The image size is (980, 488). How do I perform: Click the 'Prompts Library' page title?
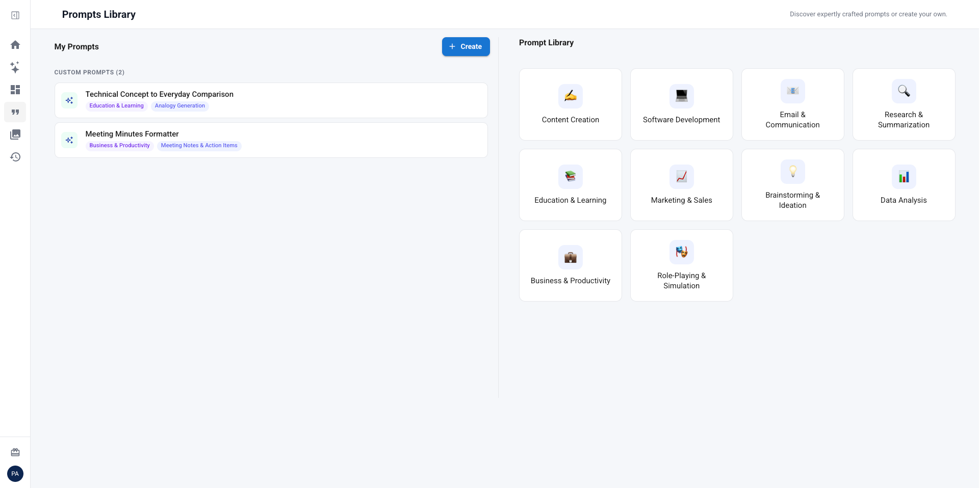pos(99,14)
